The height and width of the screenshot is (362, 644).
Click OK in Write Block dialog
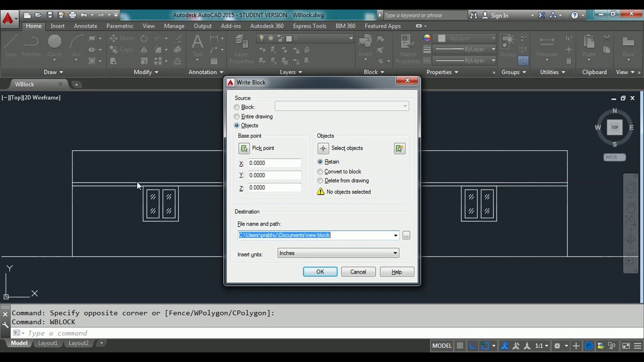[320, 272]
